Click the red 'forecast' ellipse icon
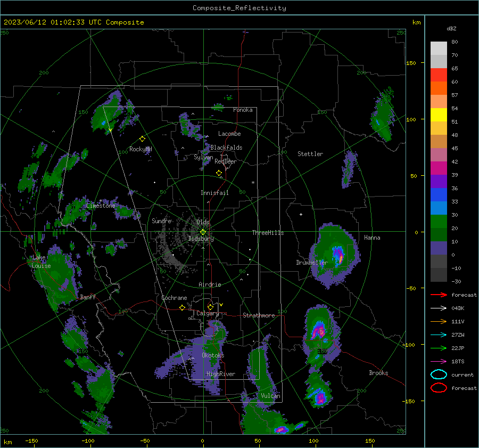479x448 pixels. [439, 388]
